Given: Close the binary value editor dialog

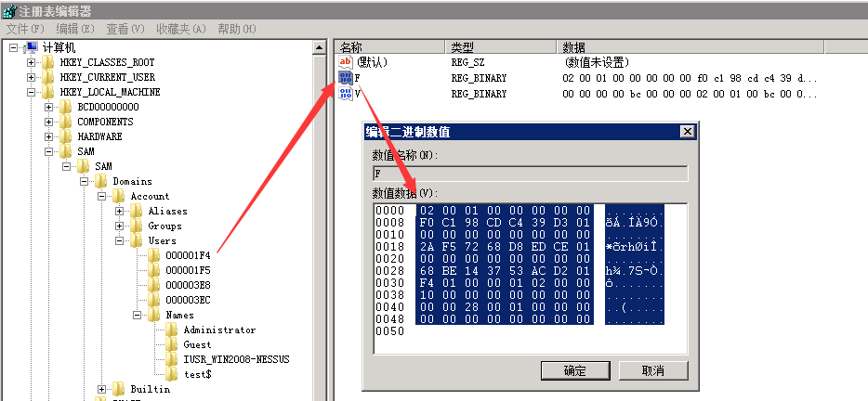Looking at the screenshot, I should tap(687, 132).
